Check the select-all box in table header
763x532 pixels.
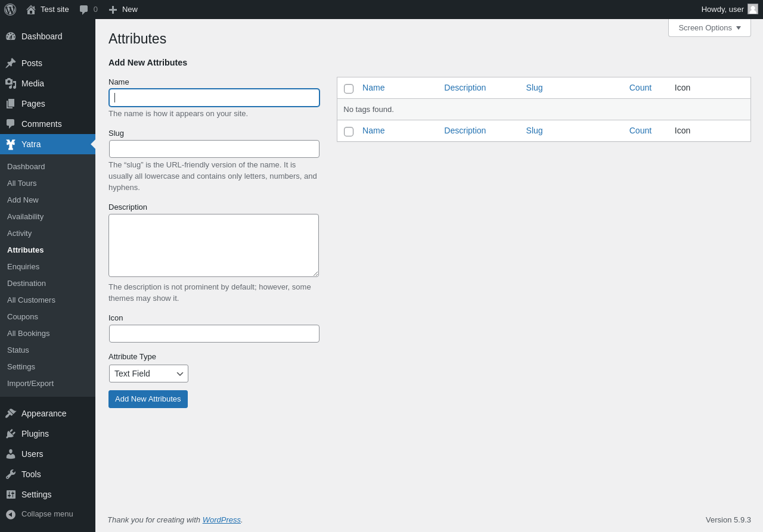point(349,89)
